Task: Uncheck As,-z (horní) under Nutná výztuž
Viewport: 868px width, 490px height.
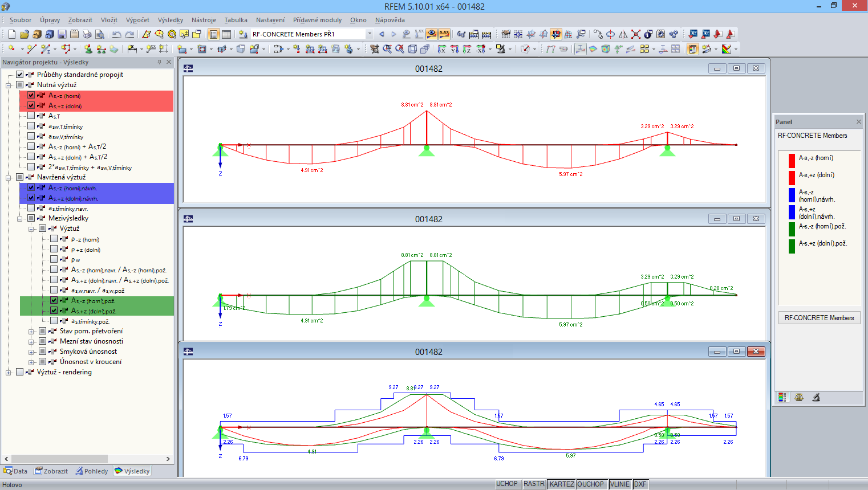Action: [x=31, y=95]
